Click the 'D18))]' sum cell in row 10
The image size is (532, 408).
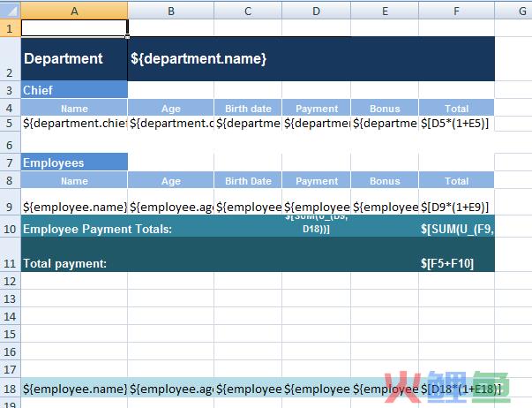pyautogui.click(x=316, y=226)
